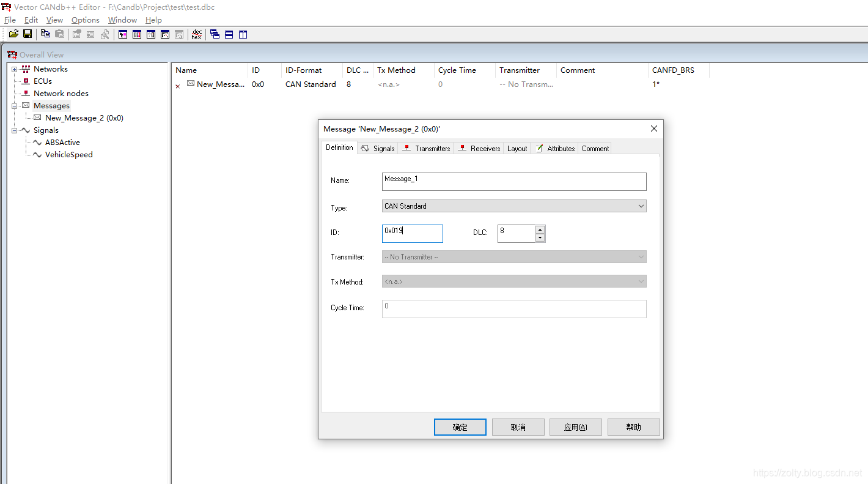Image resolution: width=868 pixels, height=484 pixels.
Task: Decrease DLC with the down arrow
Action: (540, 238)
